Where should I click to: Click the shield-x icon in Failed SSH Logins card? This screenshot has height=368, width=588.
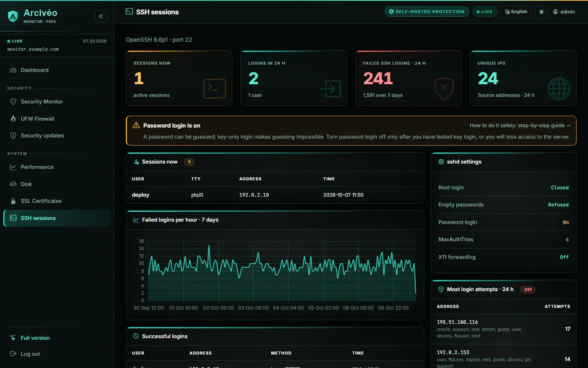444,89
